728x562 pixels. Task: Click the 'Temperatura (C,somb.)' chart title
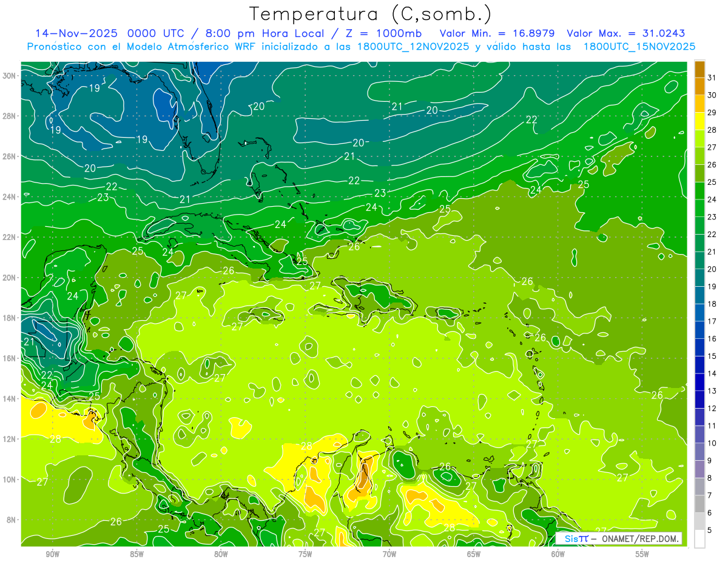[x=370, y=13]
